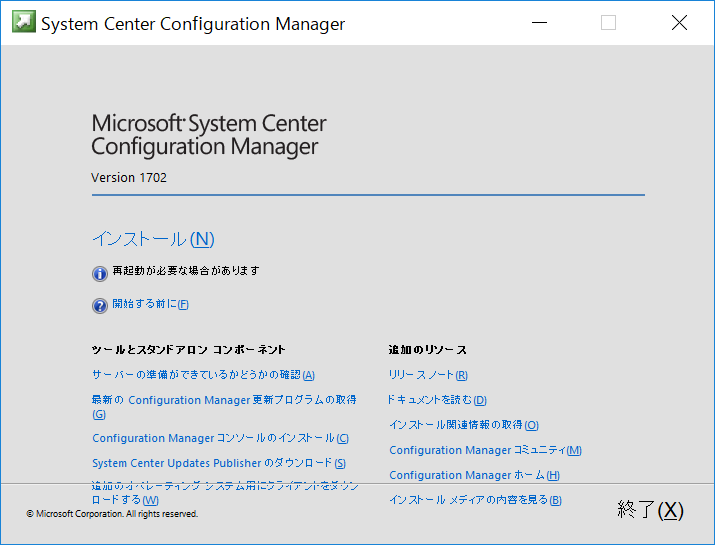Click the 追加のリソース heading
Screen dimensions: 715x545
pos(427,350)
